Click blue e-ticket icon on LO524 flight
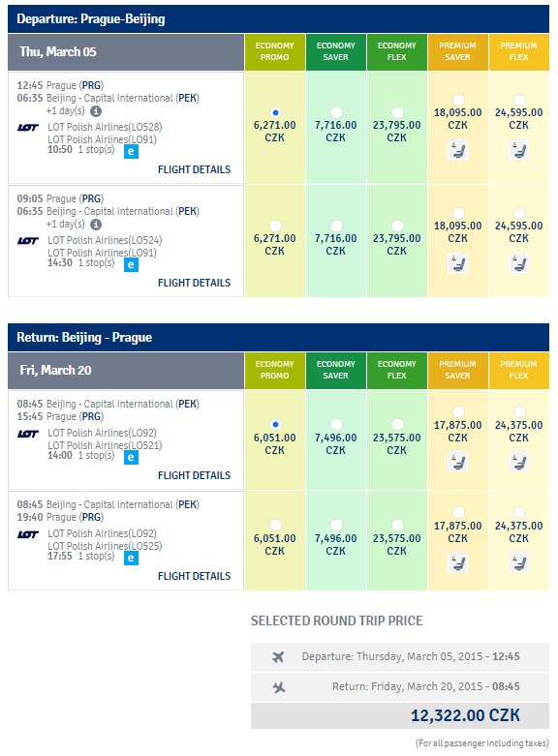 pyautogui.click(x=131, y=264)
